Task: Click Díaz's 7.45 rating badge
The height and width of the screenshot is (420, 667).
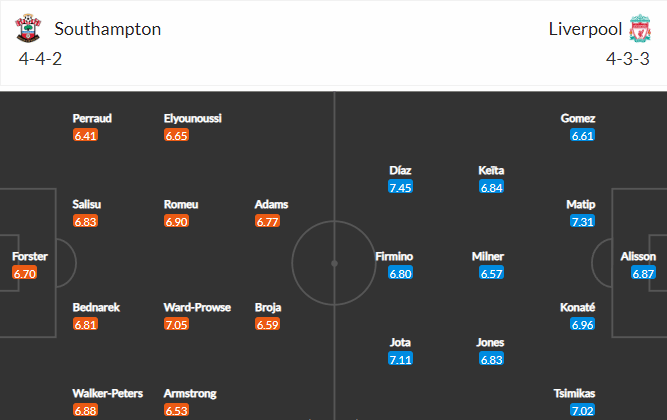Action: point(400,187)
